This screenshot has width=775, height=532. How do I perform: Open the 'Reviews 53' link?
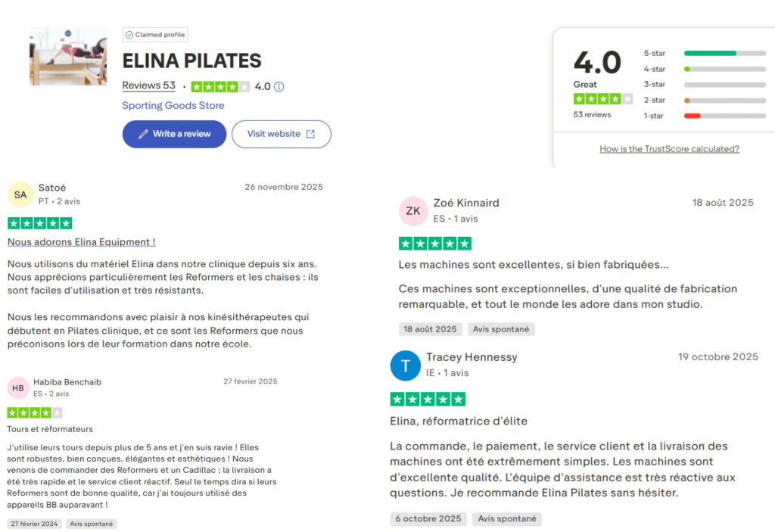[148, 86]
